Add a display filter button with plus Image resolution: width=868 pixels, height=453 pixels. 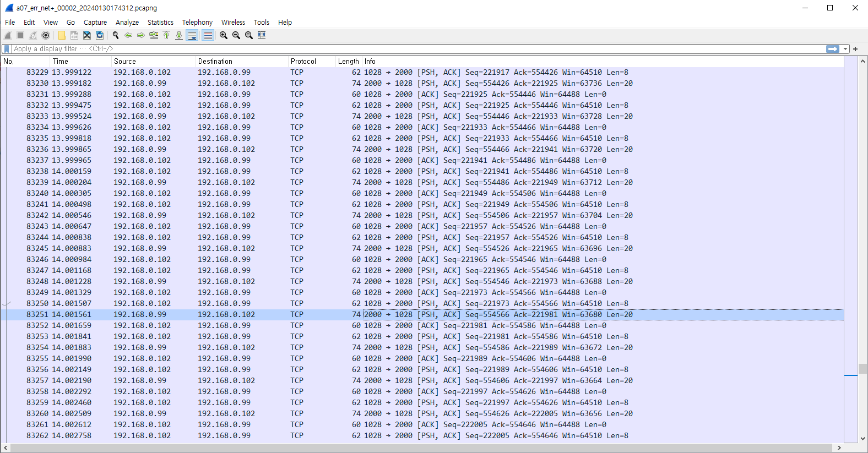(855, 49)
